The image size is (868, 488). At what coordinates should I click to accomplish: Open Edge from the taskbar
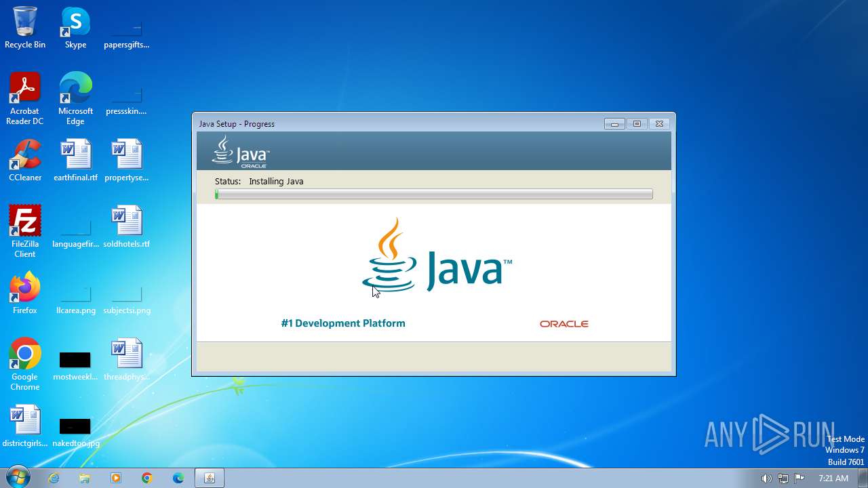(178, 478)
